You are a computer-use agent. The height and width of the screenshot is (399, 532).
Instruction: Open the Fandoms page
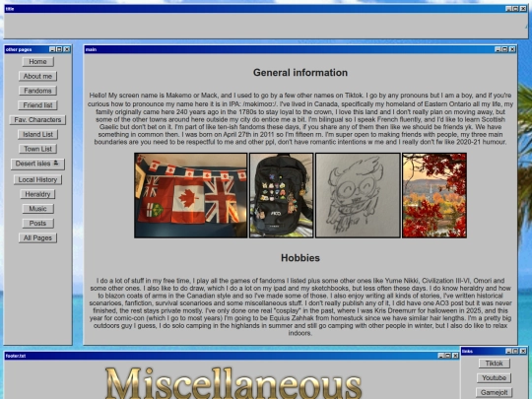tap(37, 91)
